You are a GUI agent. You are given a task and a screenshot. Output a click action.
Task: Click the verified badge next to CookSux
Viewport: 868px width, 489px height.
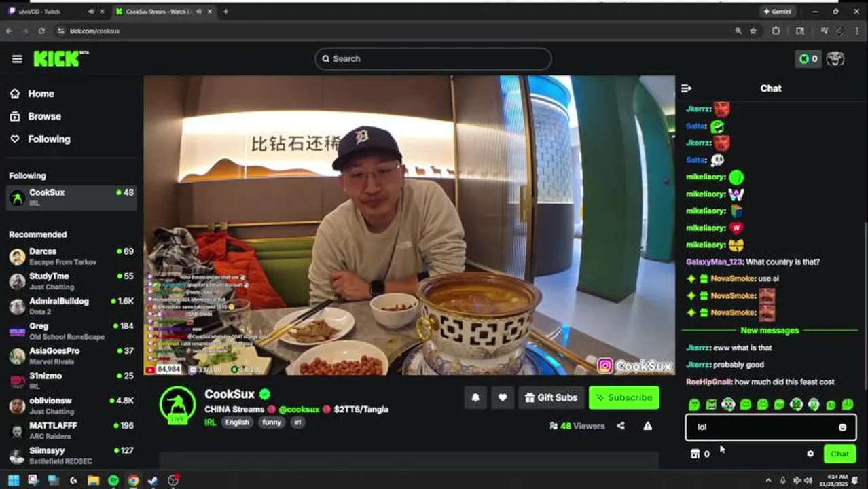(265, 394)
